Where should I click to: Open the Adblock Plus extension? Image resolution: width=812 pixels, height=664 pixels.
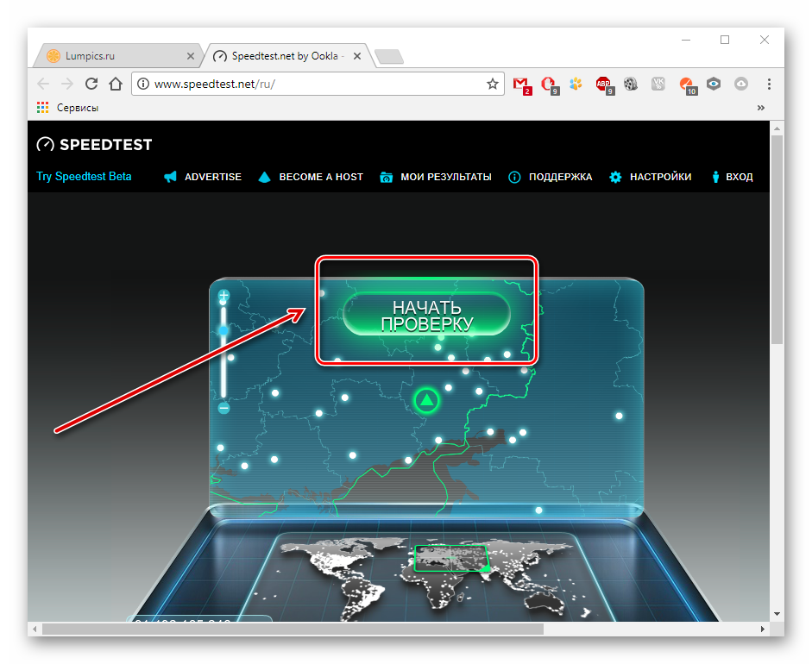point(604,85)
